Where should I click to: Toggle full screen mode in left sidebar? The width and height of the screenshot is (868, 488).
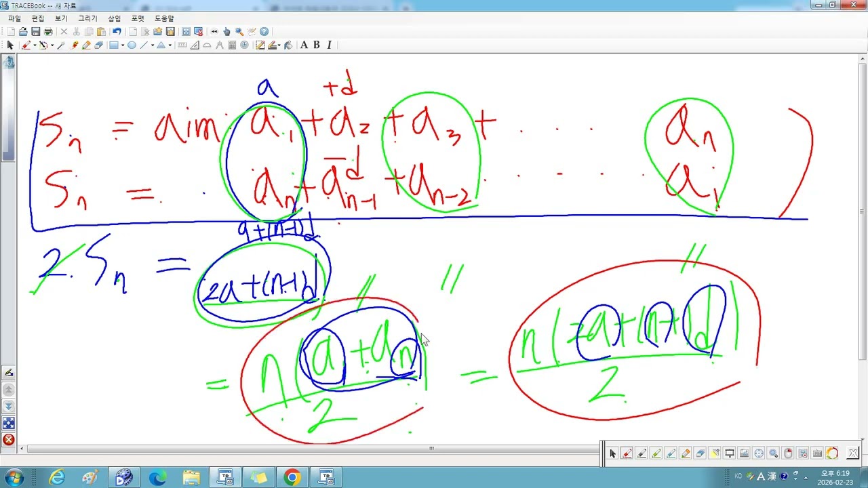coord(9,422)
